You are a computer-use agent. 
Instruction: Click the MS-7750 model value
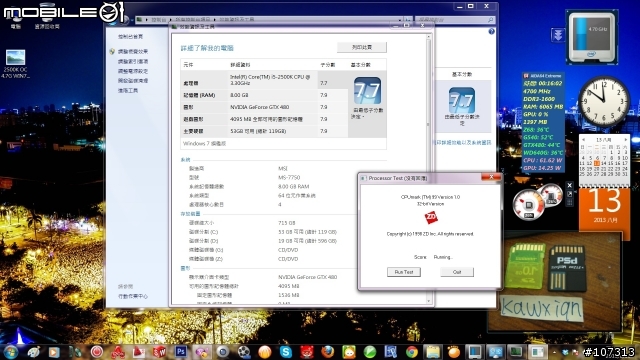(289, 178)
